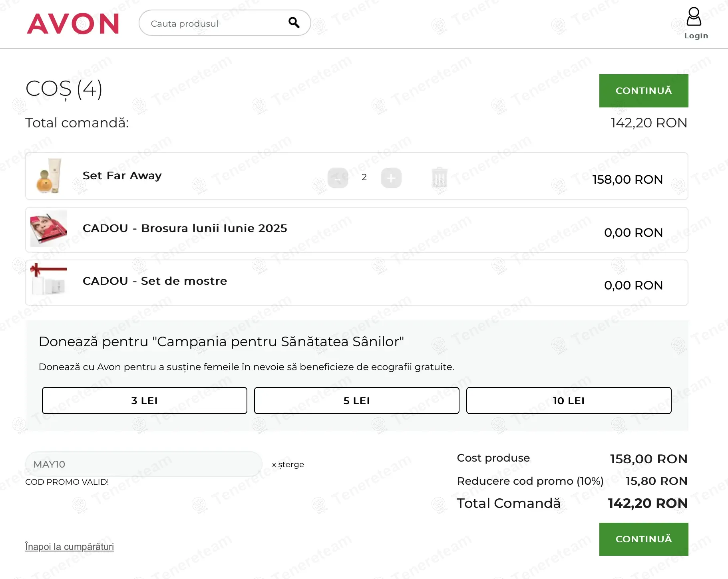Open the Login user icon

(x=694, y=16)
